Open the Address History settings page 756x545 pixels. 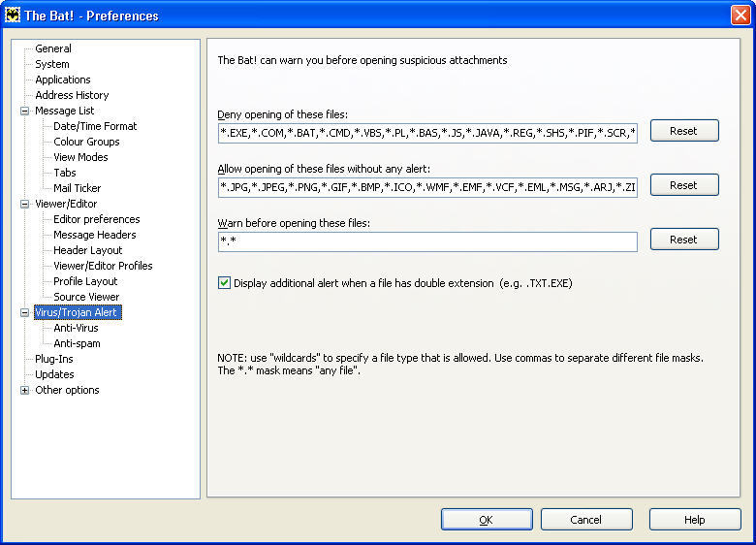coord(72,95)
